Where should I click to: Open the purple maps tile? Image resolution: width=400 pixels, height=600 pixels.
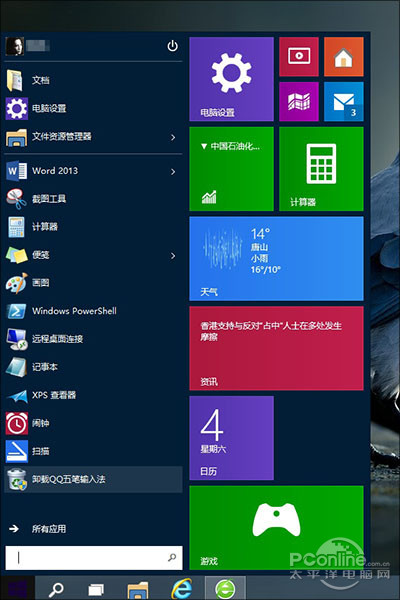[x=299, y=102]
